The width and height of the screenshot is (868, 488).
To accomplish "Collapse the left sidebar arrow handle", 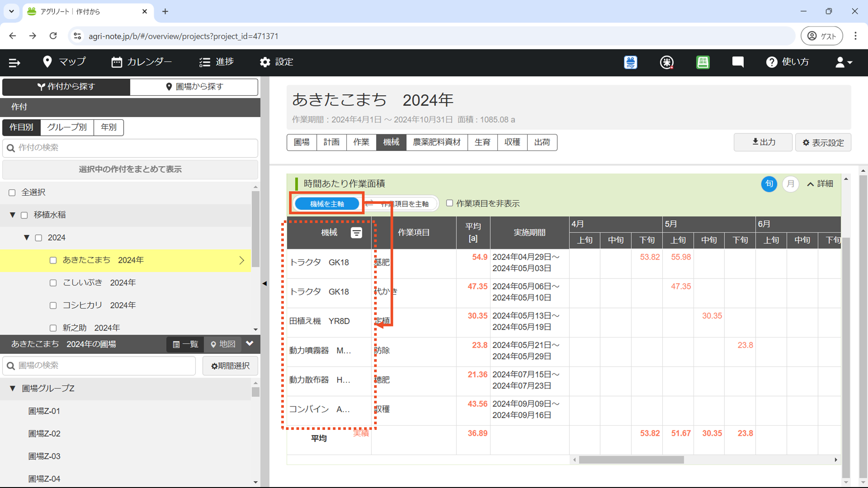I will 264,283.
